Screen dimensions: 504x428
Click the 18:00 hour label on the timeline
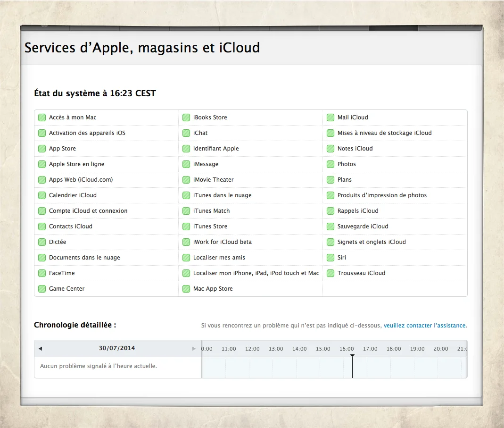394,349
